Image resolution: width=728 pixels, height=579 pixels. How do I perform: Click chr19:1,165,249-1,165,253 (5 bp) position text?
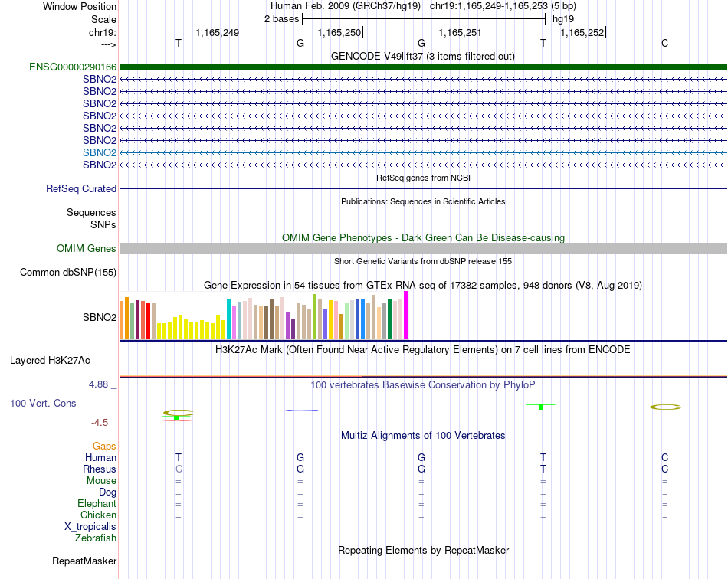pos(503,6)
